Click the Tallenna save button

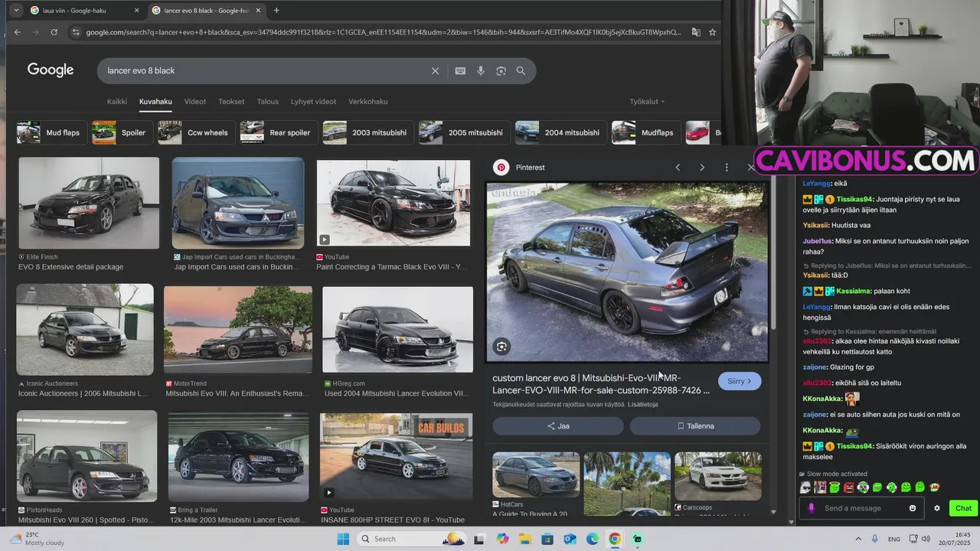click(x=695, y=426)
